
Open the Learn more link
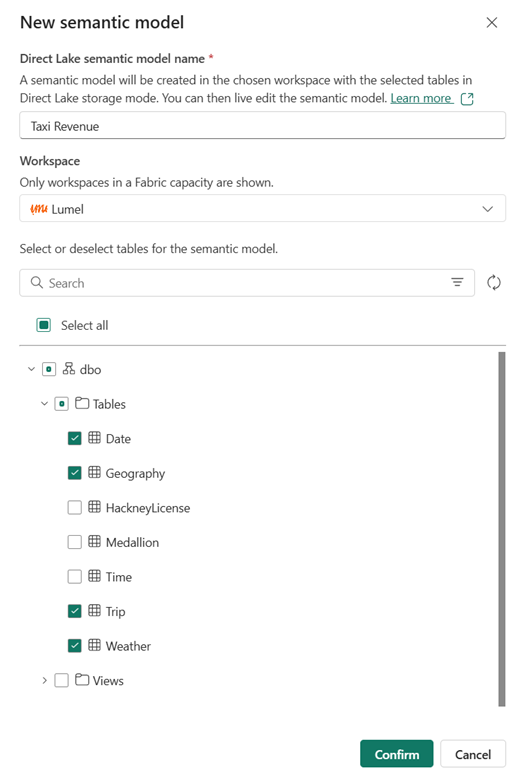click(x=421, y=98)
